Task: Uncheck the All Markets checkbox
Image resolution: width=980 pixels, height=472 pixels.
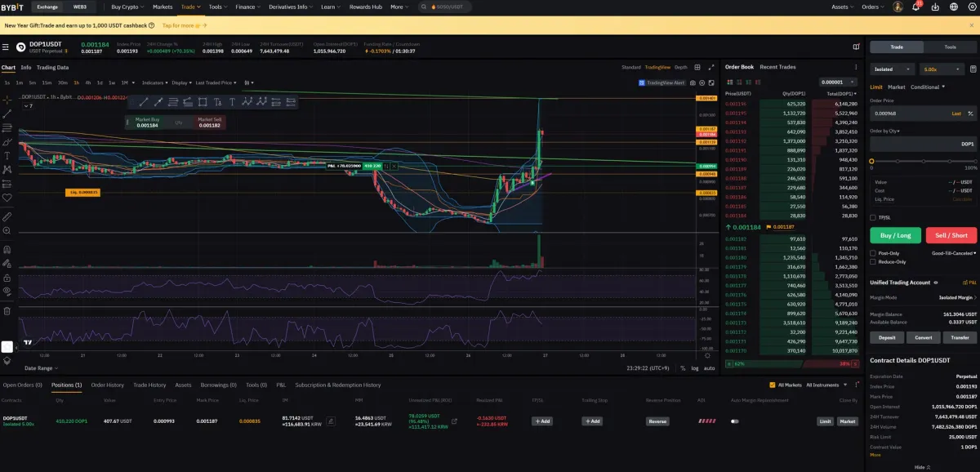Action: point(773,385)
